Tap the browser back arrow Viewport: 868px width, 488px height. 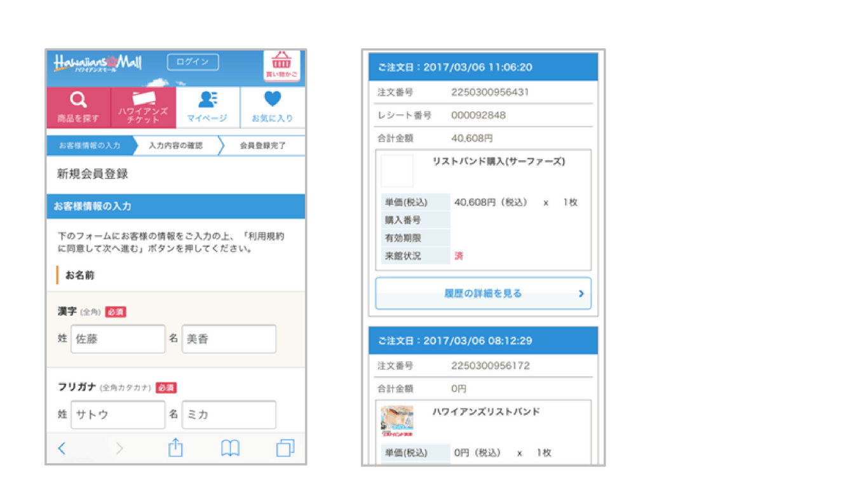pos(62,449)
